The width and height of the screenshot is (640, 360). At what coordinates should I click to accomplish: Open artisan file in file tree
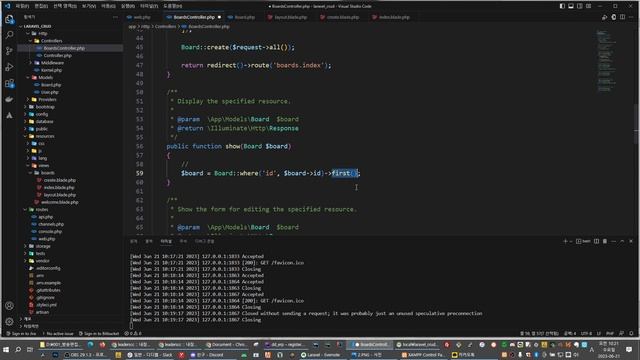click(42, 312)
